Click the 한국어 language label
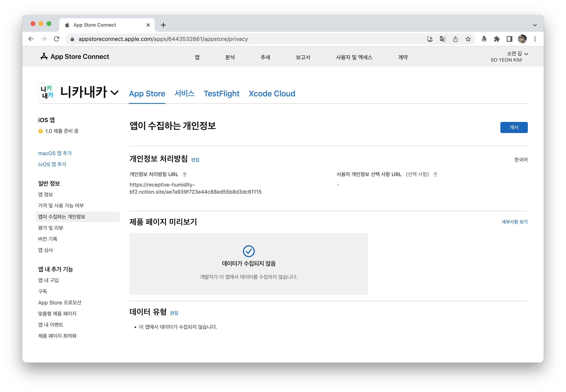 click(x=521, y=160)
